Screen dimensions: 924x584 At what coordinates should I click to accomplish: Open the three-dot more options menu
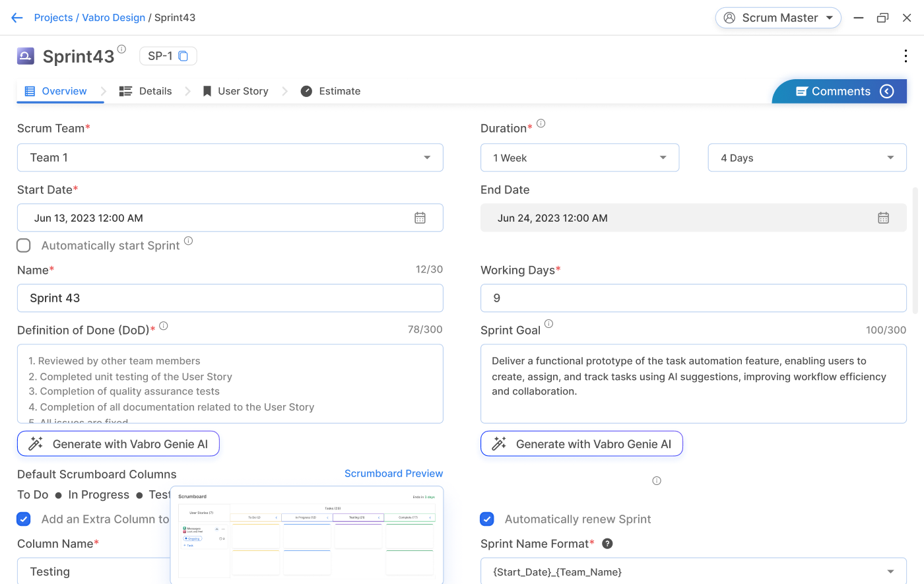point(905,56)
